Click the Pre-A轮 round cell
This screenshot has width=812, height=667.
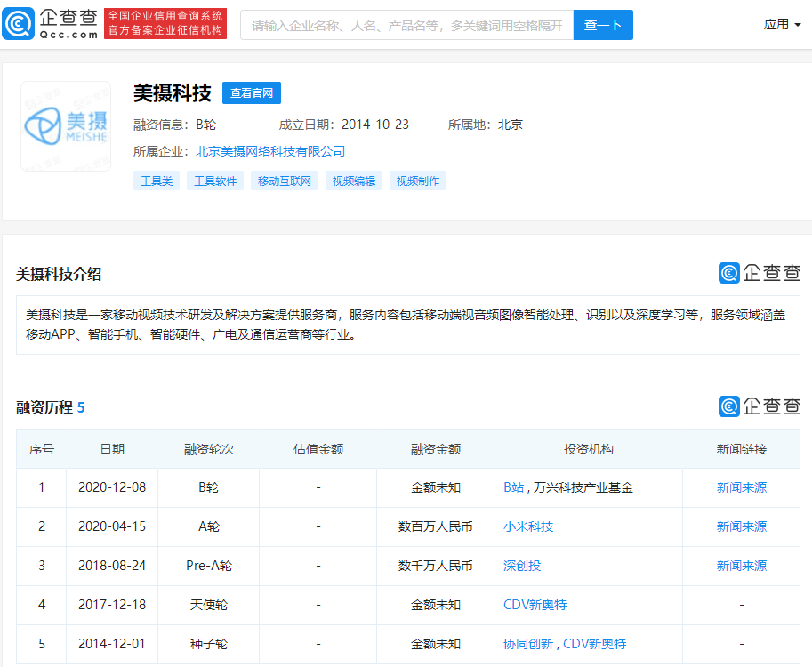click(209, 566)
